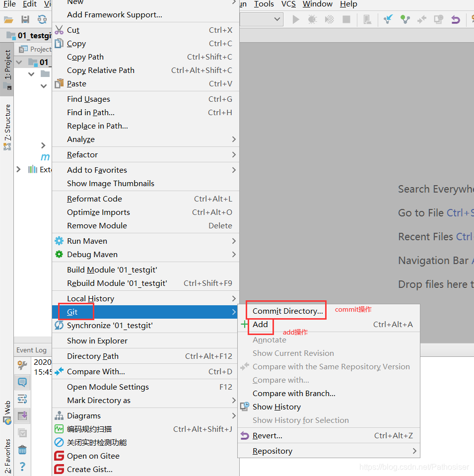Click the Debug bug icon
The height and width of the screenshot is (476, 474).
tap(313, 20)
